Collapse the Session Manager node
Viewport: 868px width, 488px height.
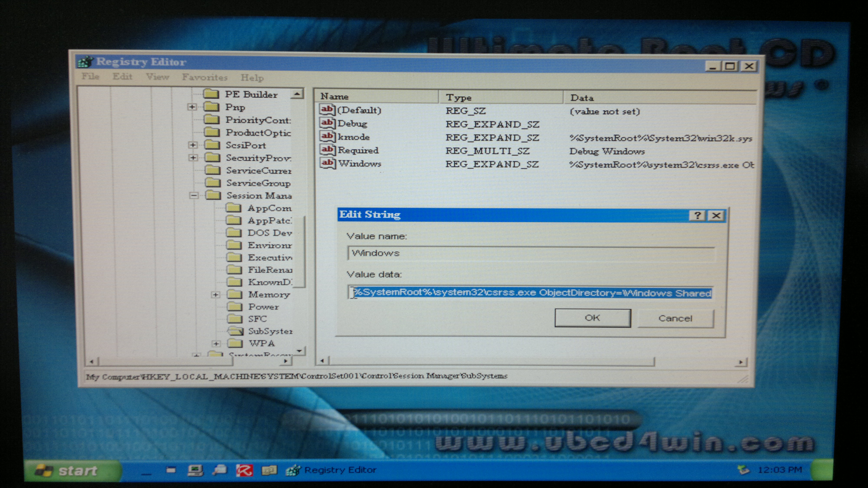[x=194, y=195]
